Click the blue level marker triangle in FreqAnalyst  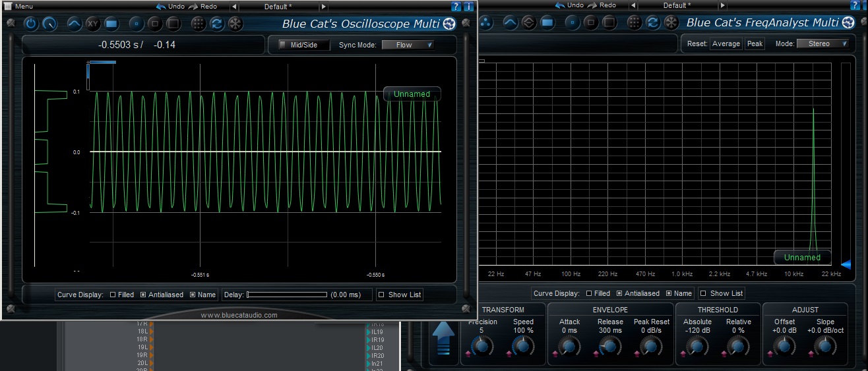coord(846,265)
